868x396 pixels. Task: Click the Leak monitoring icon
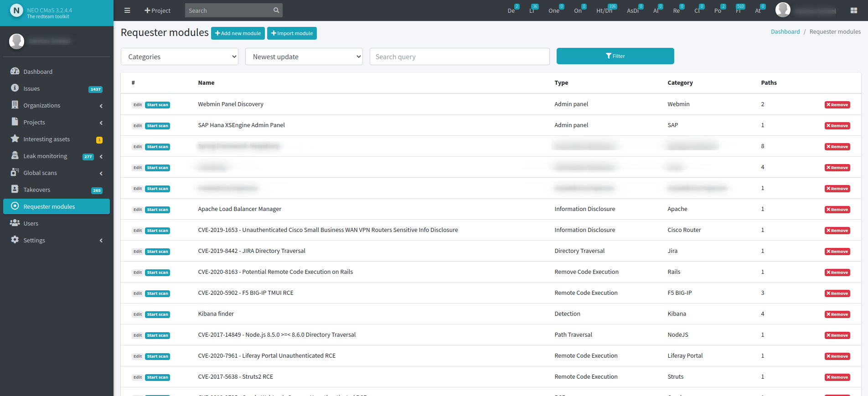pyautogui.click(x=15, y=155)
